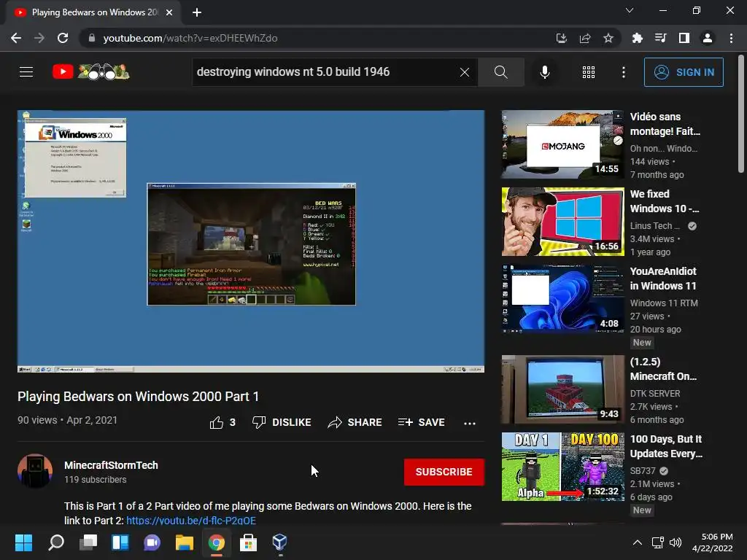Select the 'Playing Bedwars' tab
The height and width of the screenshot is (560, 747).
click(93, 12)
